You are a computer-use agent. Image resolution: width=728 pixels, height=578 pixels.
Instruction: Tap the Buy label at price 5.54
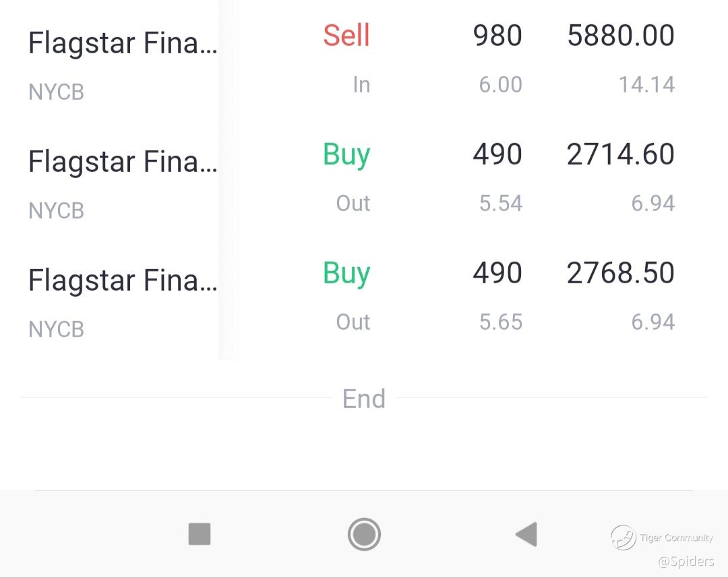click(x=346, y=154)
